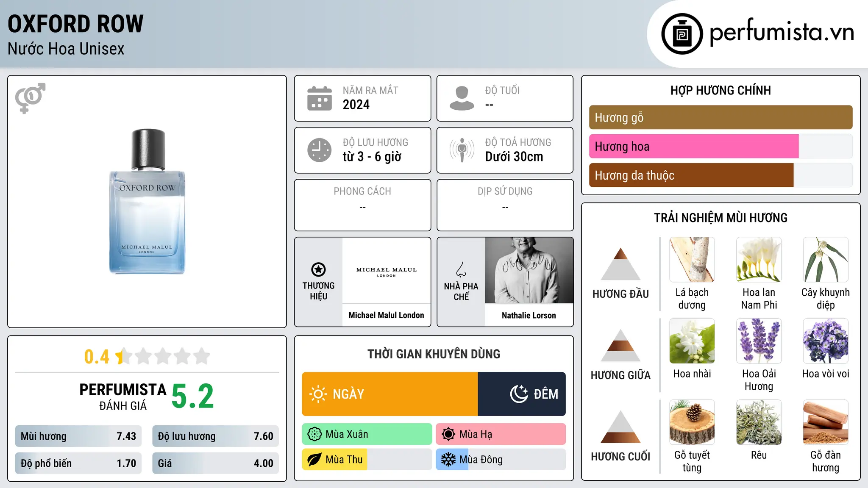The width and height of the screenshot is (868, 488).
Task: Click the nose icon above Nhà pha chế
Action: [x=461, y=269]
